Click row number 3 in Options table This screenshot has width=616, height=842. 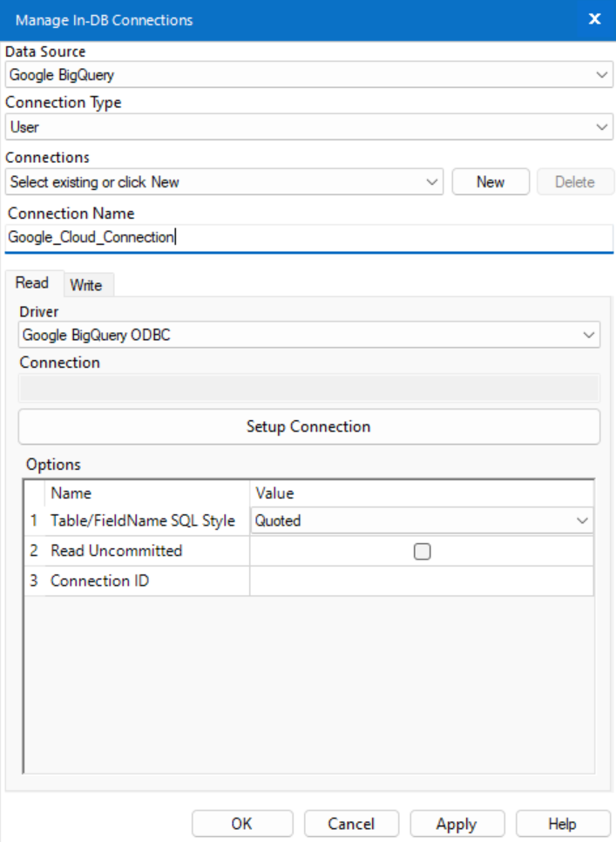coord(34,581)
